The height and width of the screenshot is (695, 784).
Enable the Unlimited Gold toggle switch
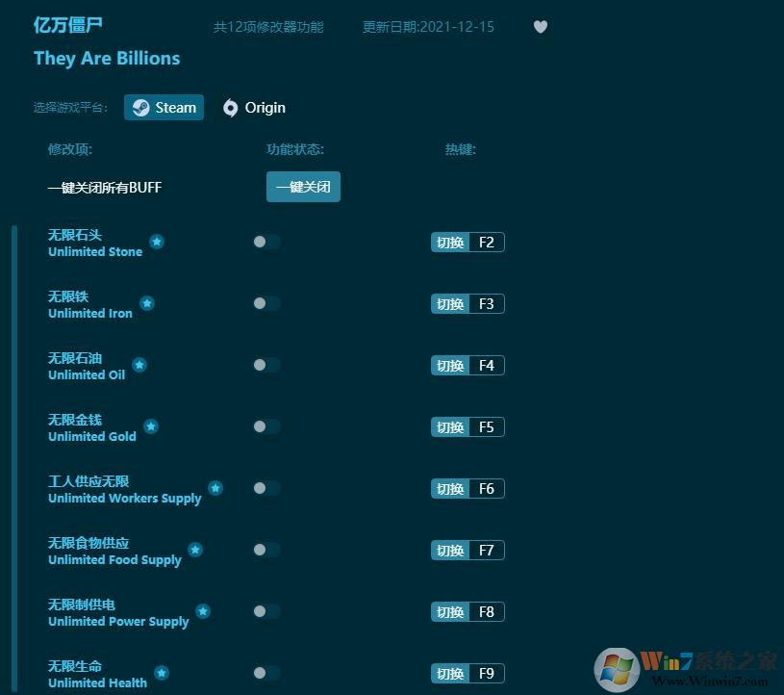click(266, 426)
